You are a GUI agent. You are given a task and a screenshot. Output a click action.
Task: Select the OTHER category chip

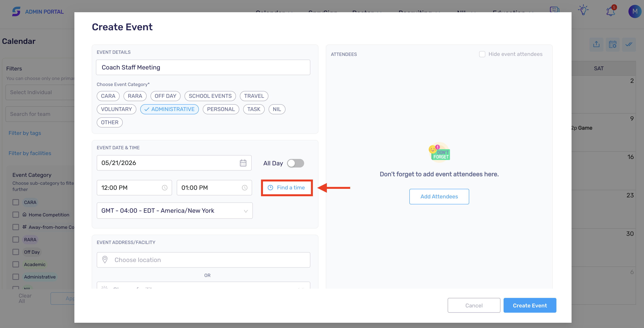[x=110, y=122]
